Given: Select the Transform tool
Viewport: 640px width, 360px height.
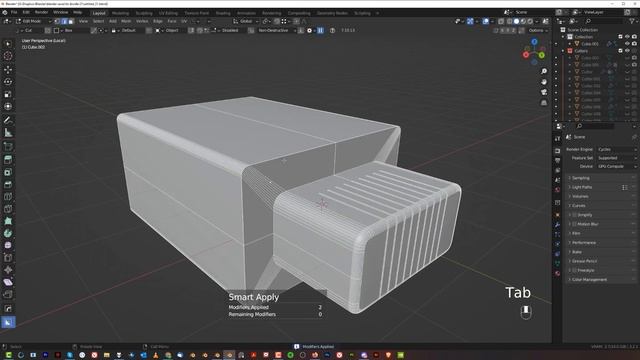Looking at the screenshot, I should [8, 107].
